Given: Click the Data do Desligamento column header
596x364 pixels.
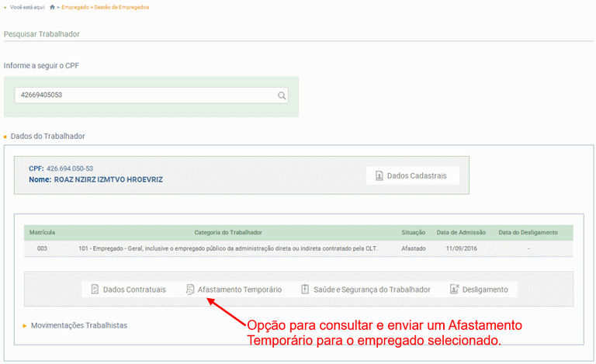Looking at the screenshot, I should (x=528, y=233).
